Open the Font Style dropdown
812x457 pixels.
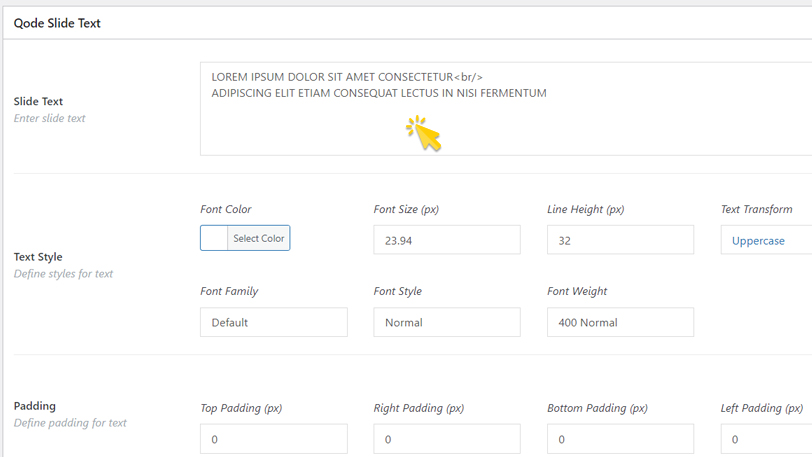(446, 322)
